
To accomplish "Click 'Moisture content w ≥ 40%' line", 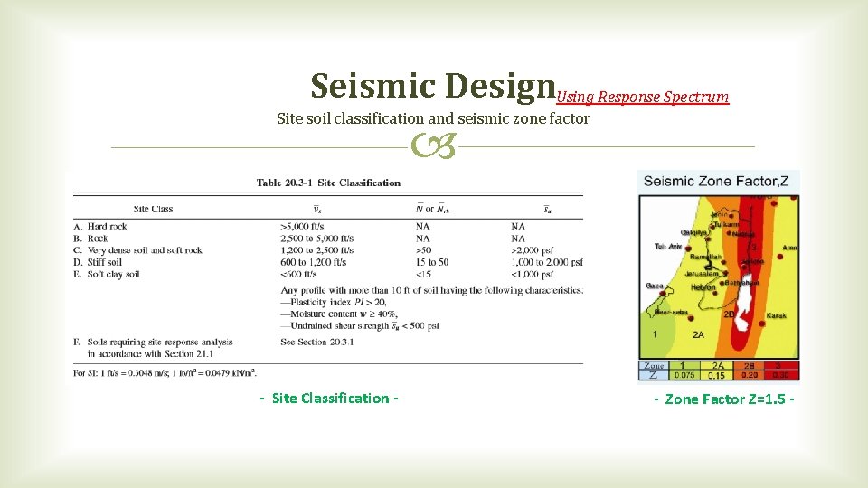I will pos(339,314).
